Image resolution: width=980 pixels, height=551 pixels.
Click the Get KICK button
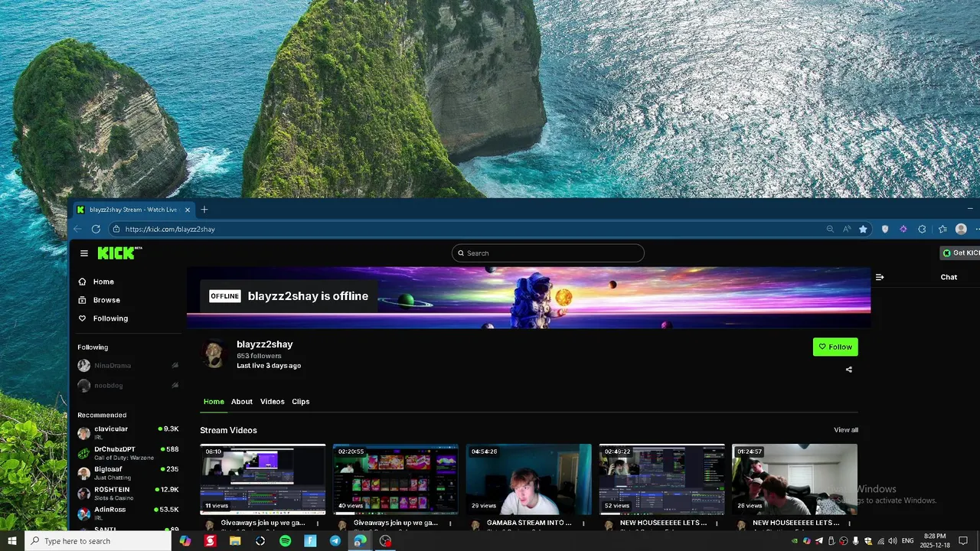[960, 253]
